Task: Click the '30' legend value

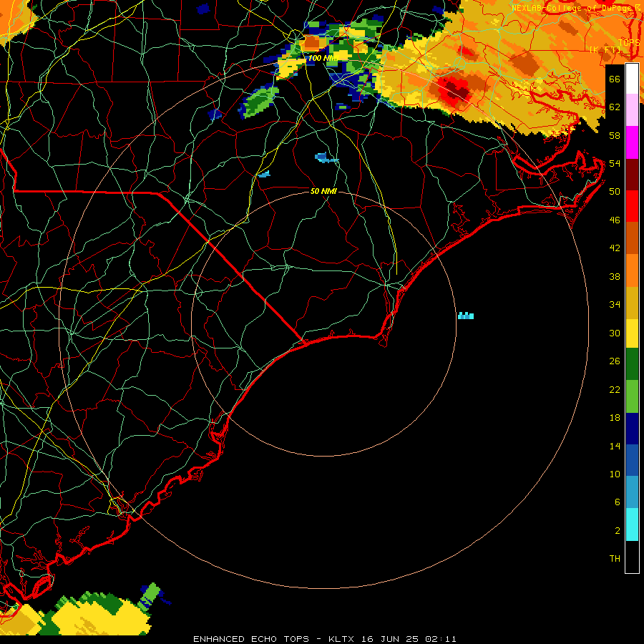Action: [615, 333]
